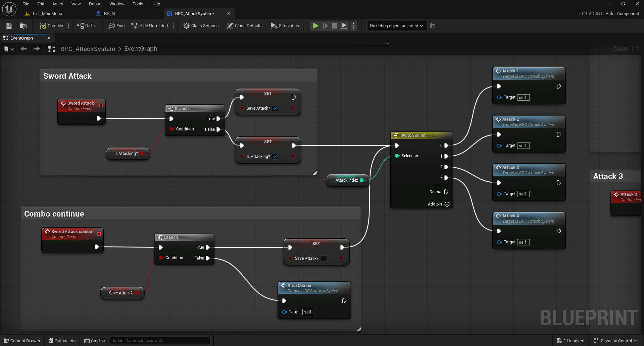
Task: Compile the blueprint
Action: (x=51, y=26)
